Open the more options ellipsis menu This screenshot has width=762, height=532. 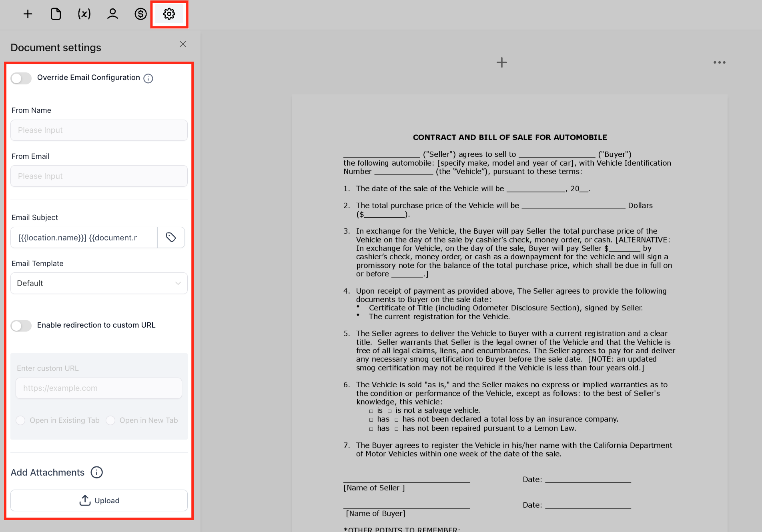coord(718,62)
